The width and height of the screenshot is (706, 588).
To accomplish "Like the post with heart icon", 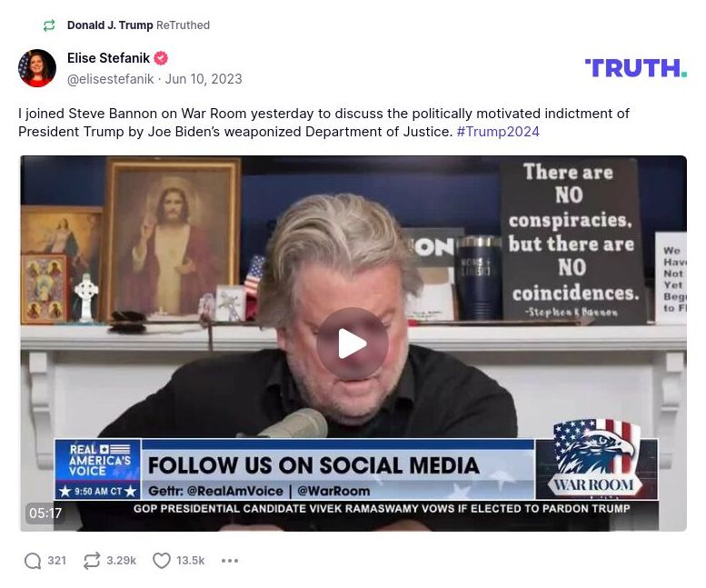I will pos(161,561).
